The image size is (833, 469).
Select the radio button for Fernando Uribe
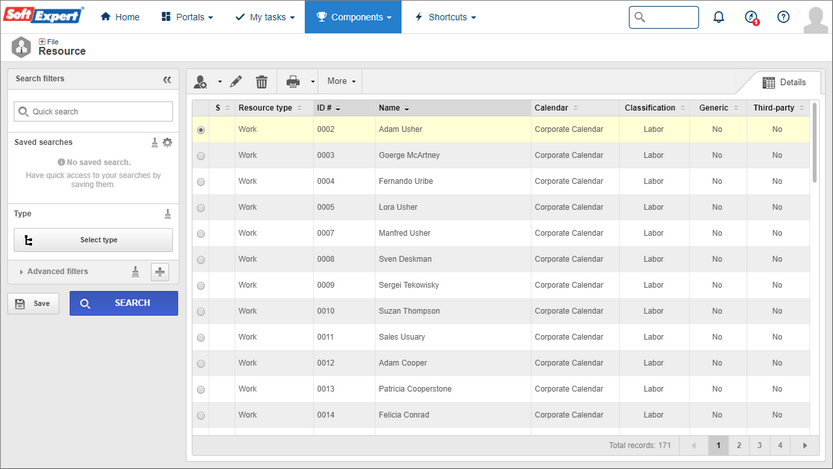tap(201, 182)
